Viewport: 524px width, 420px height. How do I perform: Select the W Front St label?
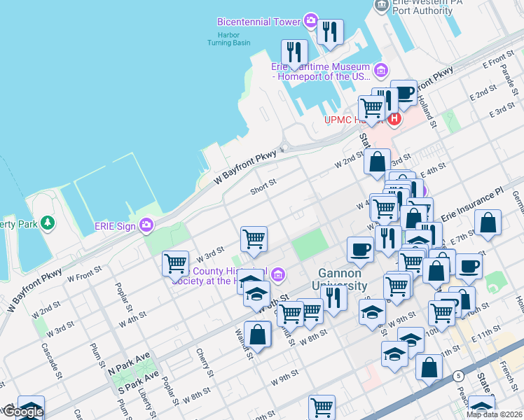[x=84, y=274]
